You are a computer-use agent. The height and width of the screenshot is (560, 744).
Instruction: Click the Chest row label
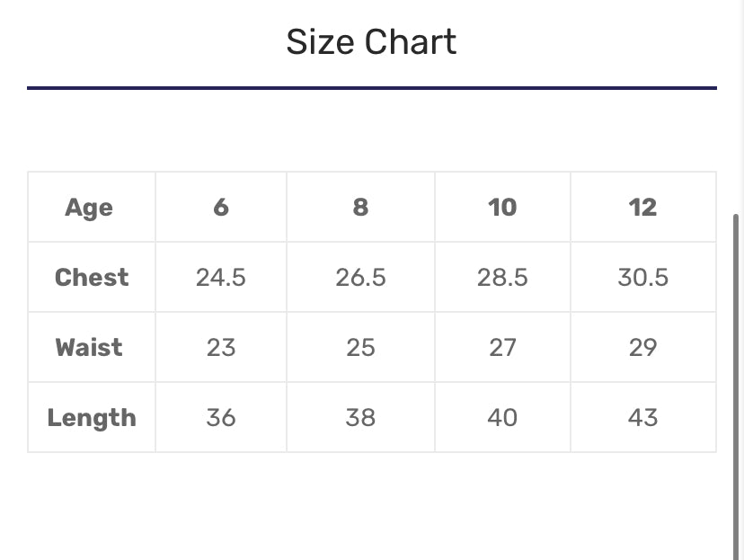pos(92,278)
